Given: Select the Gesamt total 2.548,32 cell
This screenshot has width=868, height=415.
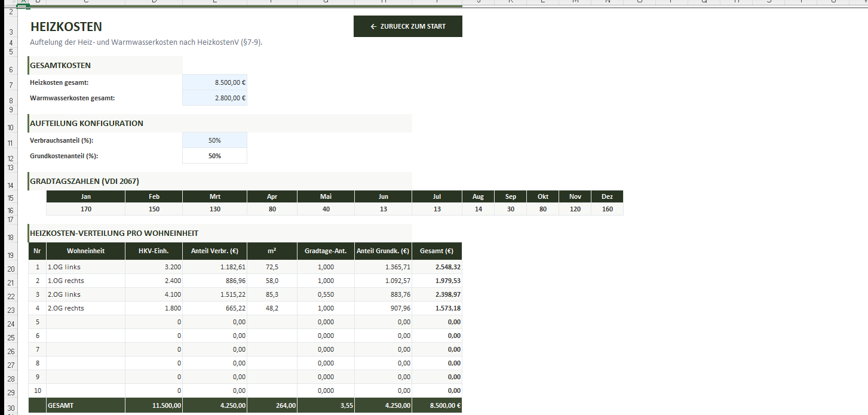Looking at the screenshot, I should [x=437, y=267].
